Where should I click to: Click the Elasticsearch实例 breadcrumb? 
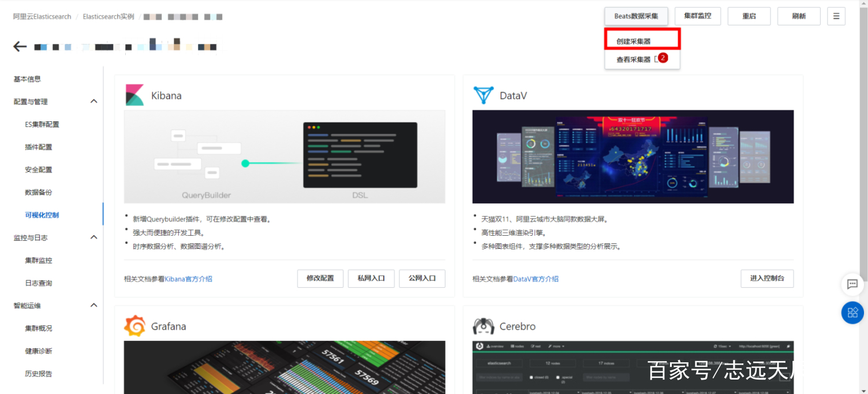pos(108,17)
